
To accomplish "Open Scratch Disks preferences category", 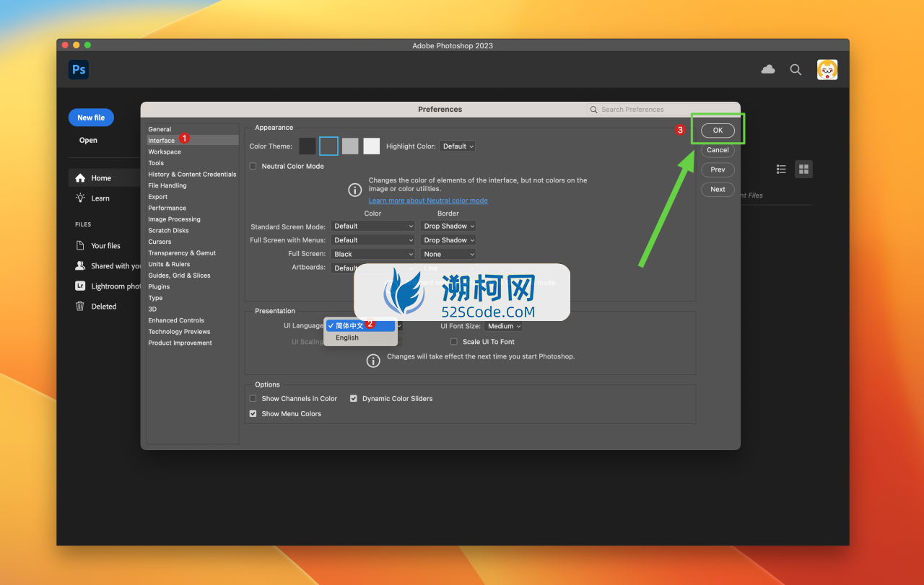I will 192,230.
